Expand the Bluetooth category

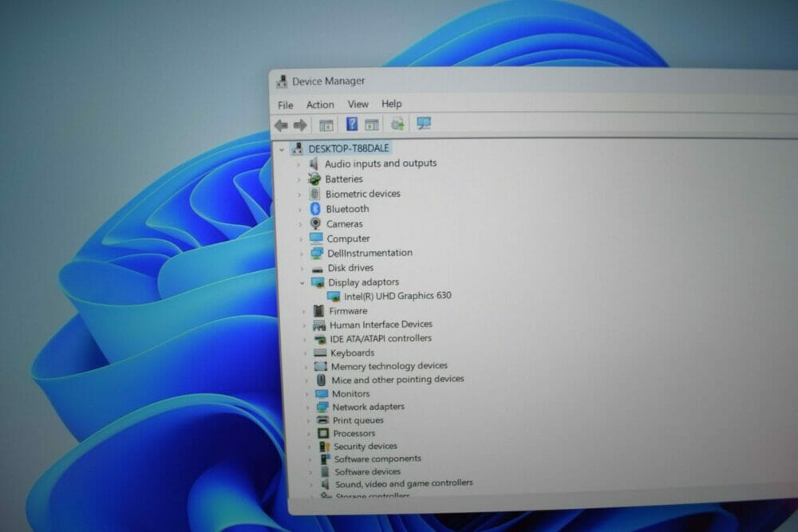click(x=300, y=210)
